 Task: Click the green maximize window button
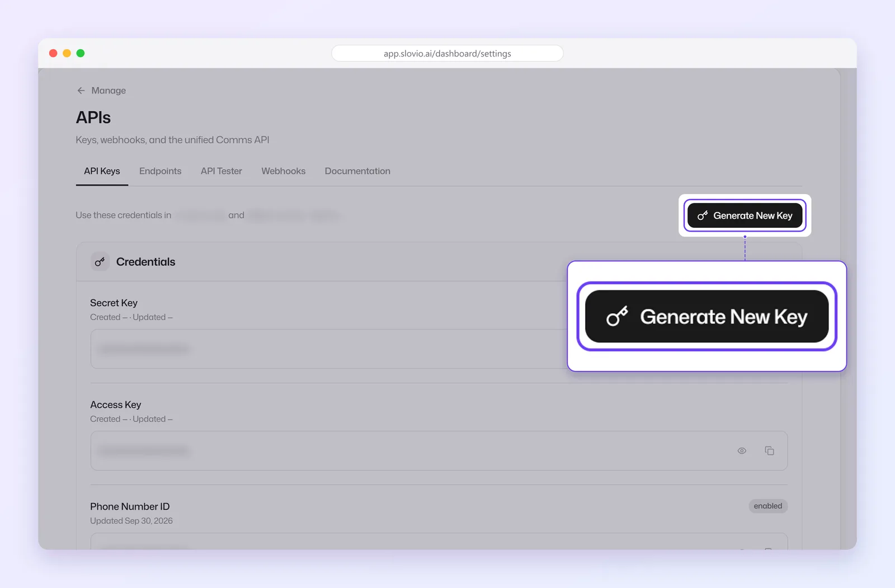[x=81, y=53]
